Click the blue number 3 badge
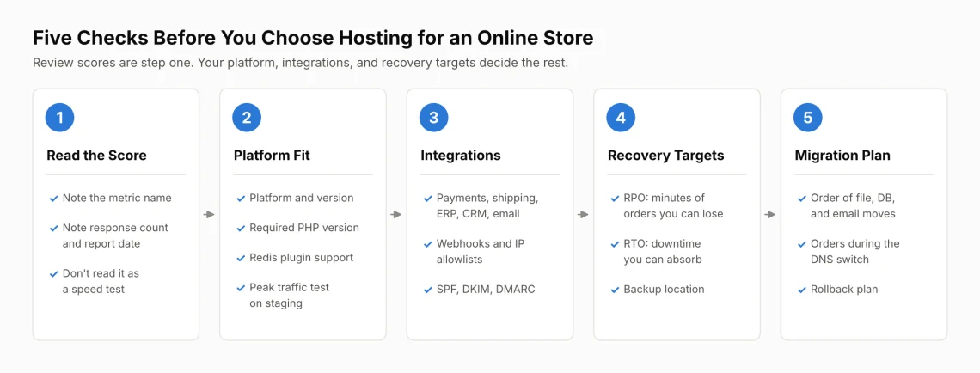Viewport: 980px width, 373px height. (434, 118)
